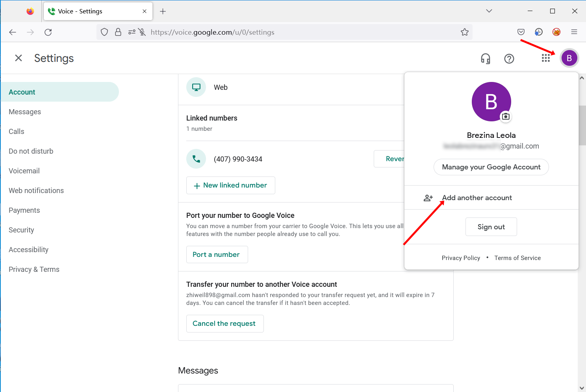Open Firefox application menu
The height and width of the screenshot is (392, 586).
point(574,32)
